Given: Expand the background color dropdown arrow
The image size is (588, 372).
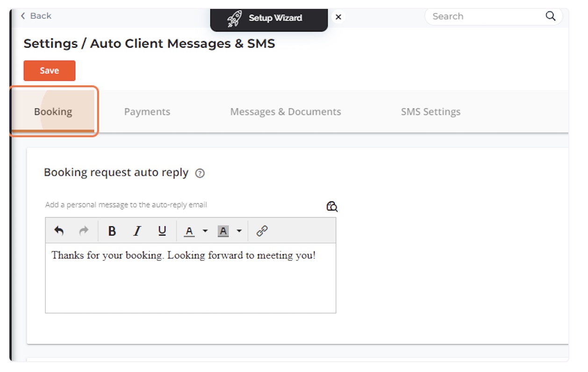Looking at the screenshot, I should coord(239,231).
